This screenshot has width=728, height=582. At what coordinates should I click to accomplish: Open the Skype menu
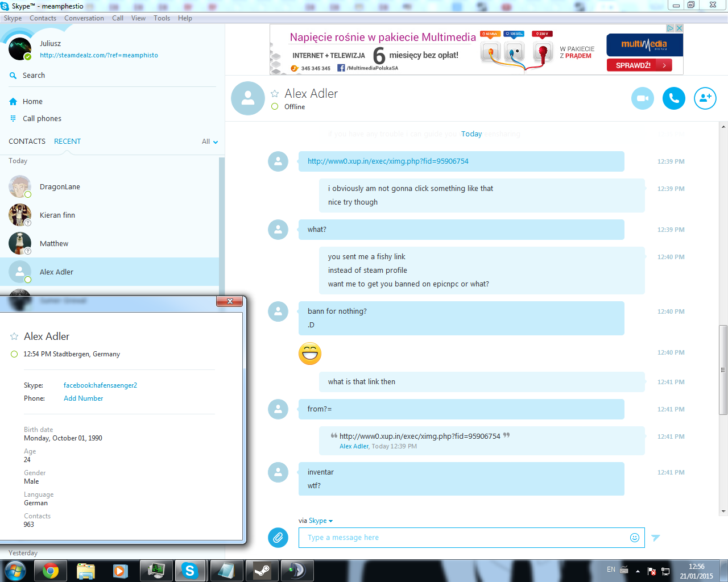click(x=13, y=18)
